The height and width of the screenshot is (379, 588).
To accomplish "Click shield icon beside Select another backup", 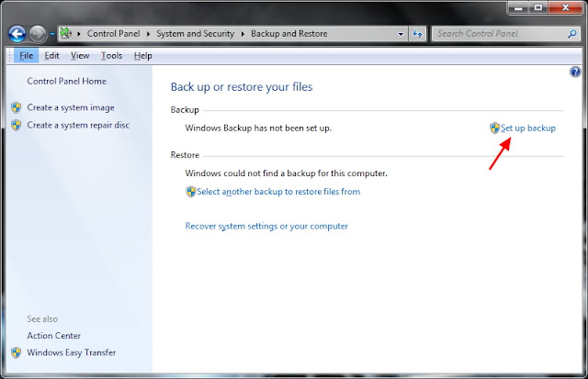I will pos(191,192).
